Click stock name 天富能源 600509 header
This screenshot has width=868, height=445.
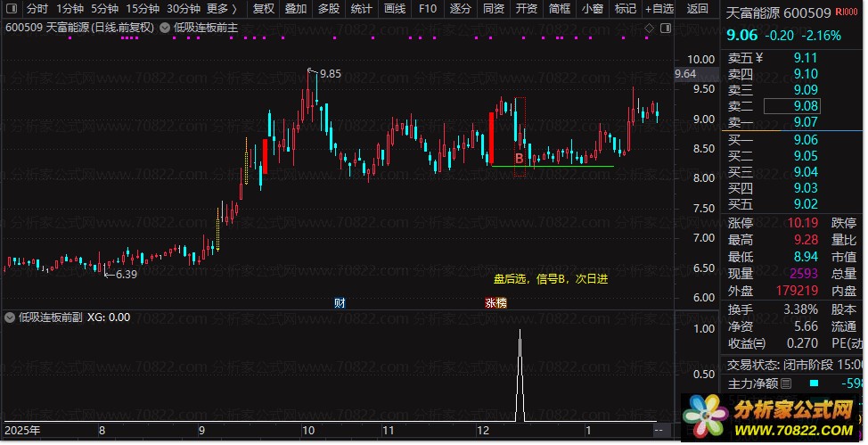point(778,12)
